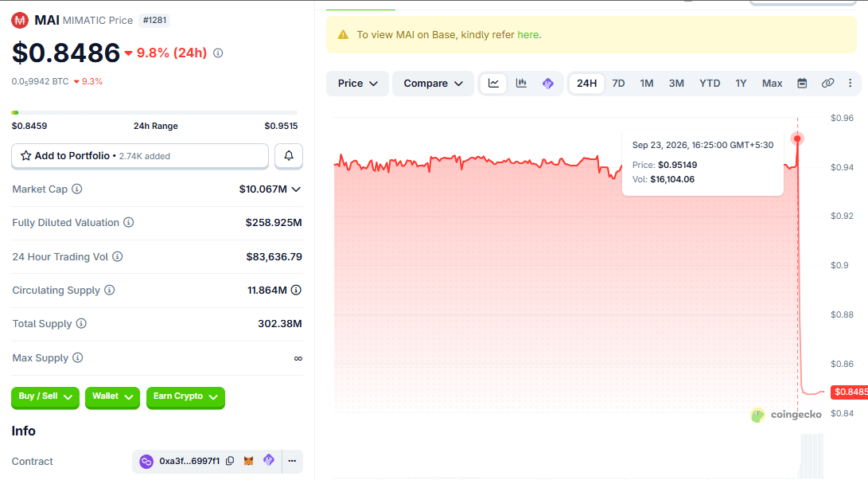This screenshot has width=868, height=480.
Task: Select the Max time range tab
Action: 773,83
